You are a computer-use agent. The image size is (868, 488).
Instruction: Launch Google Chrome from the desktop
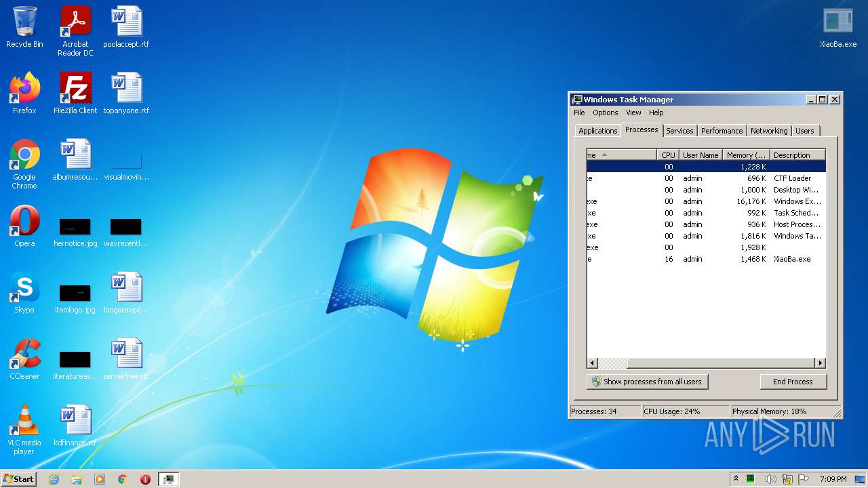(x=24, y=164)
